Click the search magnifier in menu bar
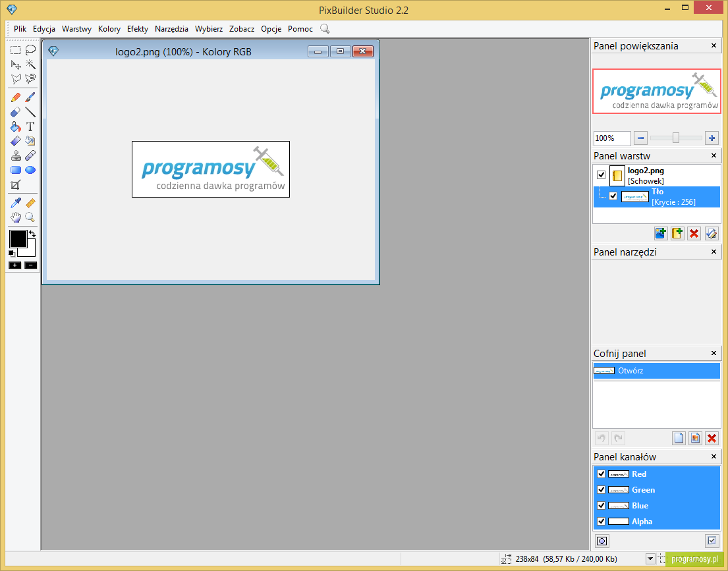This screenshot has width=728, height=571. (x=325, y=29)
